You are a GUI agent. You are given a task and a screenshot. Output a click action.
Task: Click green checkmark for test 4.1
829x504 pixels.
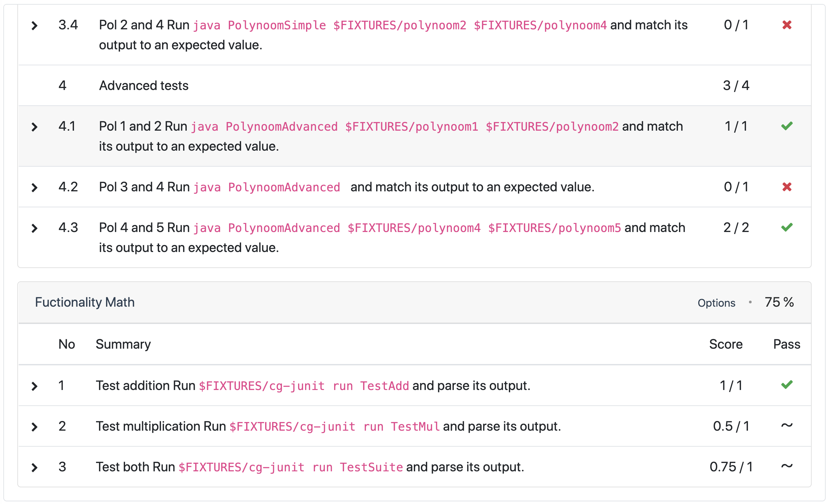pos(787,126)
